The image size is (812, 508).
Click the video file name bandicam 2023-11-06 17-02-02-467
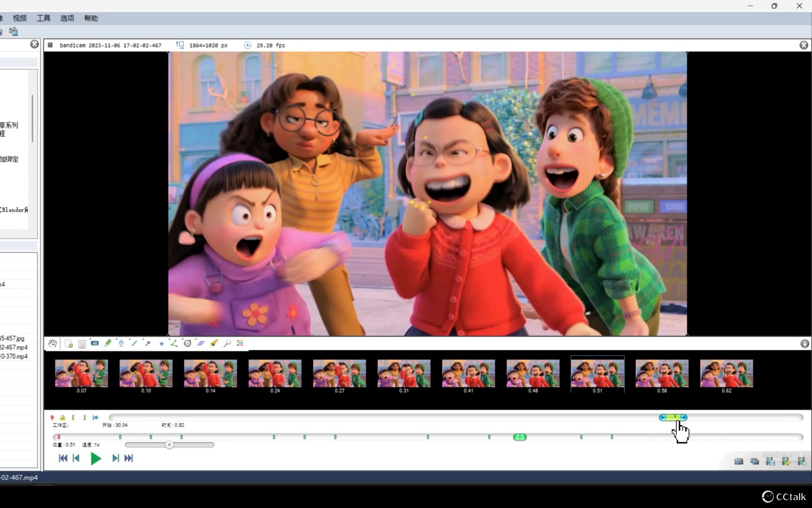[x=110, y=46]
